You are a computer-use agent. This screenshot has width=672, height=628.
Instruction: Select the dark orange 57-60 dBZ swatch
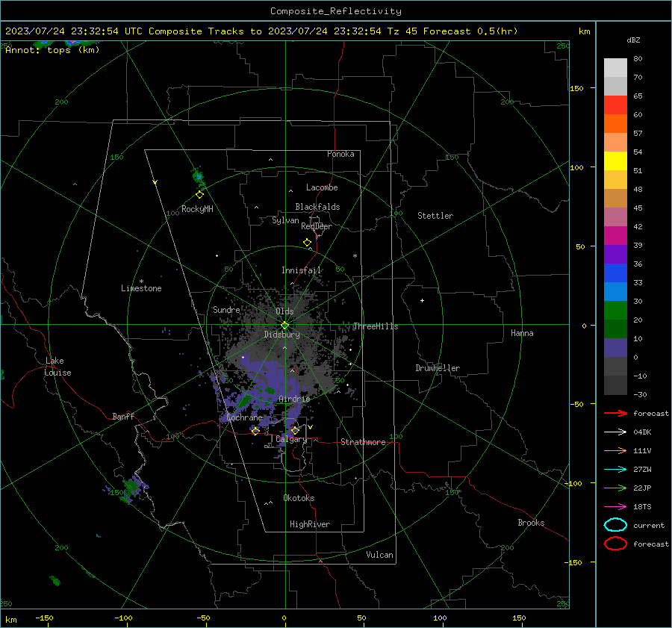615,123
